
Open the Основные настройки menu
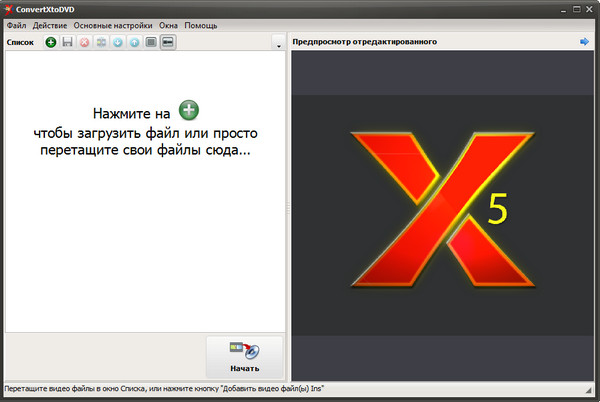(x=112, y=24)
